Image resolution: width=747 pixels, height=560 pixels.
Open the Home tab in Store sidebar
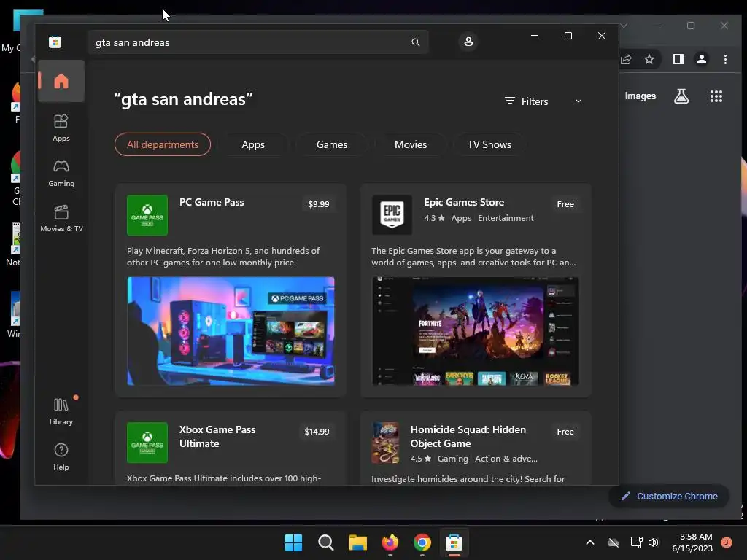click(61, 81)
